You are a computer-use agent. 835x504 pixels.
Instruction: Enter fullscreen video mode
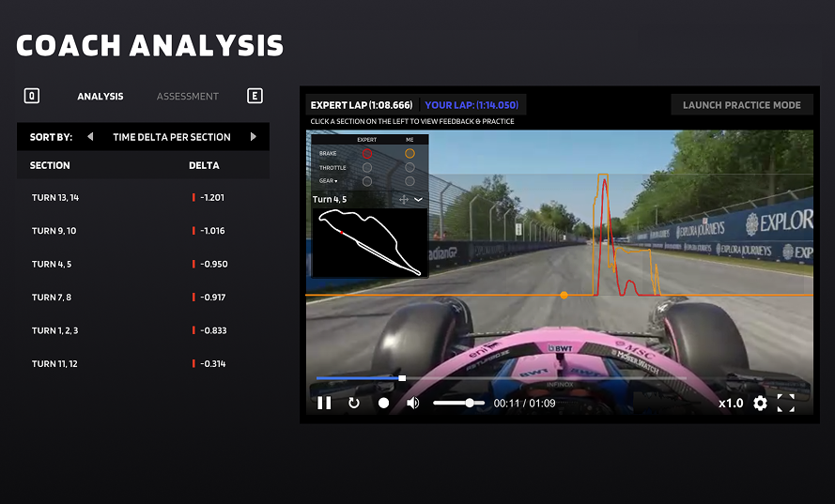(x=786, y=403)
